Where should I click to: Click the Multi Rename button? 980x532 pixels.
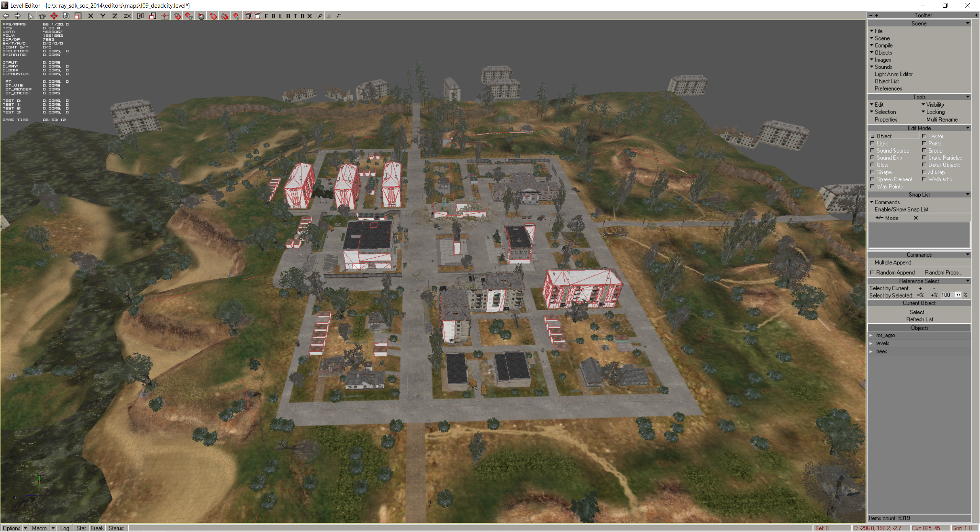942,120
